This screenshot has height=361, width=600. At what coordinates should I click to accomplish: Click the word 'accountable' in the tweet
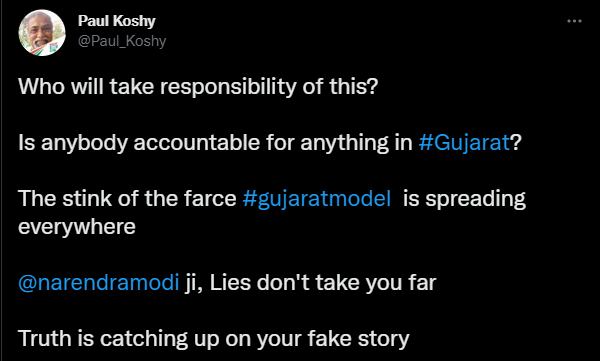point(197,143)
